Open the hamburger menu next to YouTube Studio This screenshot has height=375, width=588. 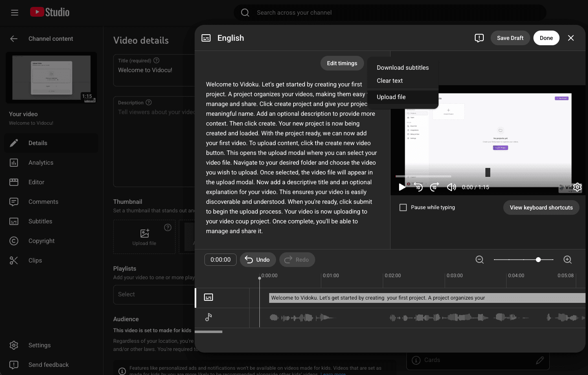tap(15, 13)
